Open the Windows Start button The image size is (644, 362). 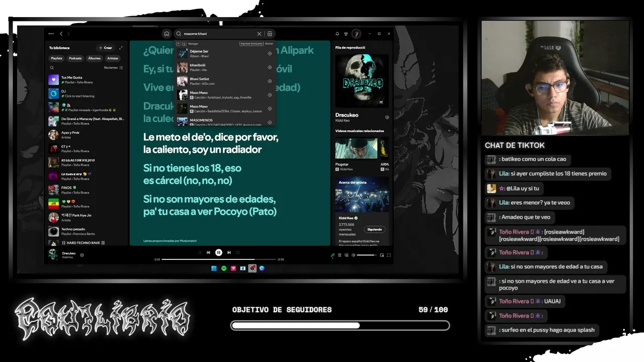pos(214,268)
